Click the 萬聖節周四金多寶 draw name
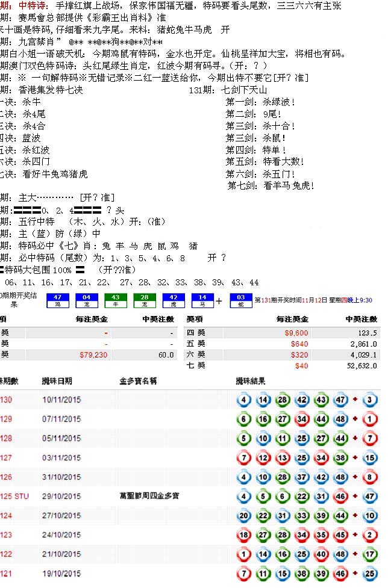The height and width of the screenshot is (588, 388). point(149,496)
